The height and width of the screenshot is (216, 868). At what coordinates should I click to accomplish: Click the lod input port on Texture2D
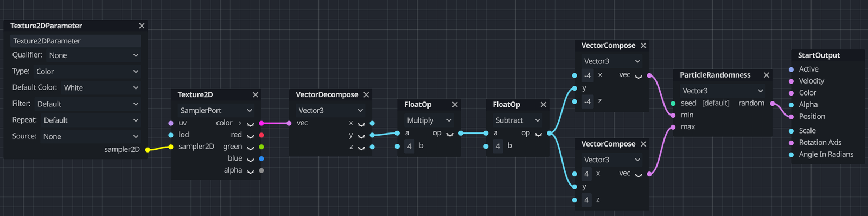(171, 135)
